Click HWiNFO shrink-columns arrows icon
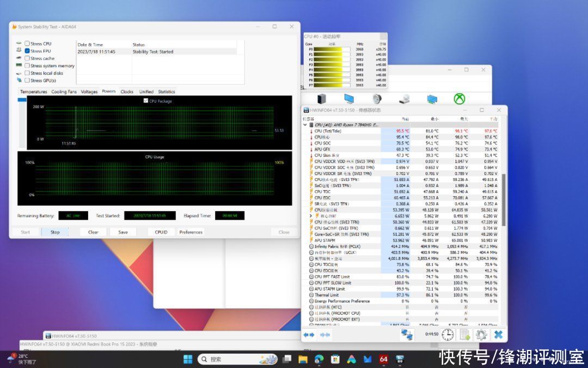 325,335
